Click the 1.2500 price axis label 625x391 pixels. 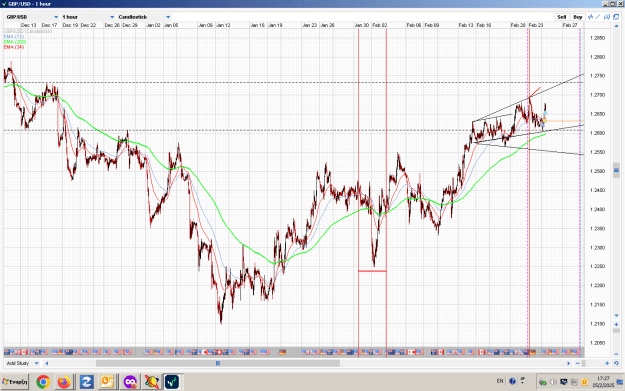[597, 171]
